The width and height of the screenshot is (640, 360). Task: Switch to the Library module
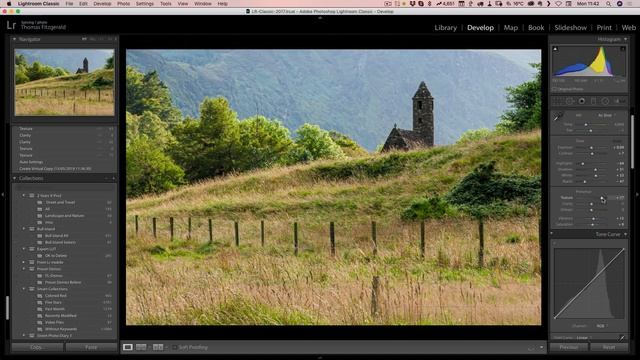coord(445,27)
